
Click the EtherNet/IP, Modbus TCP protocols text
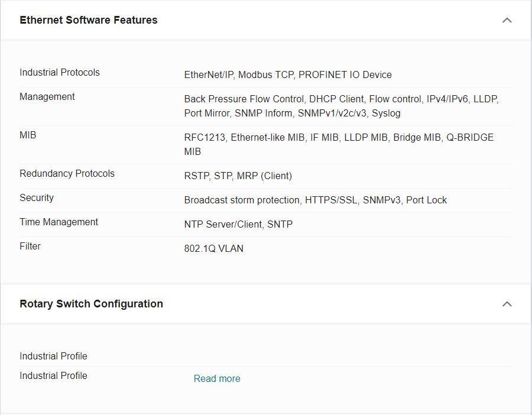[x=288, y=74]
